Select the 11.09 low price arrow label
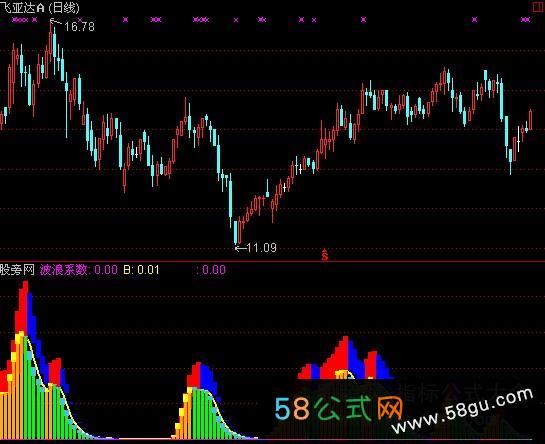 pos(256,248)
